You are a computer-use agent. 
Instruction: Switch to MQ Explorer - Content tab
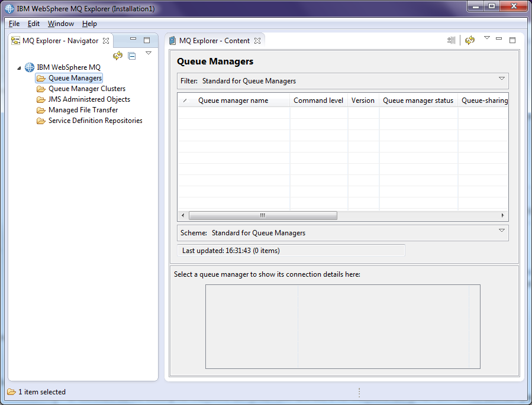(214, 41)
